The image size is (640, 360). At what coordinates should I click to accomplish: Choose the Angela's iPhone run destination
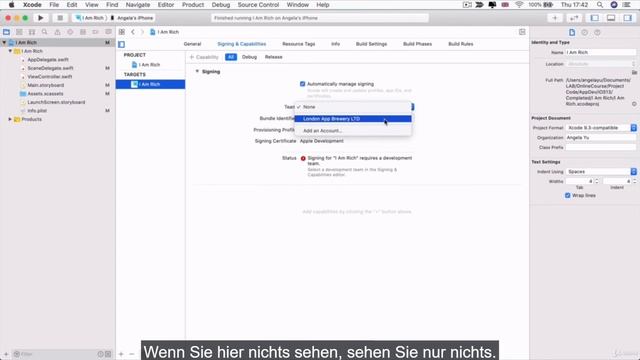tap(132, 18)
